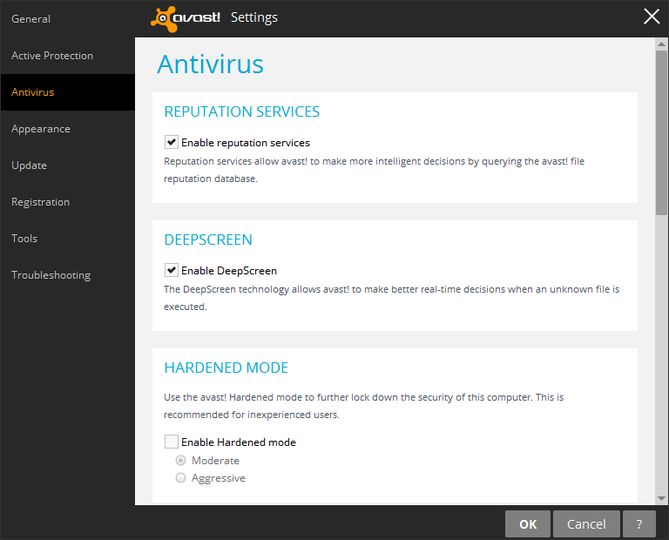Image resolution: width=669 pixels, height=540 pixels.
Task: Click the REPUTATION SERVICES heading
Action: [242, 112]
